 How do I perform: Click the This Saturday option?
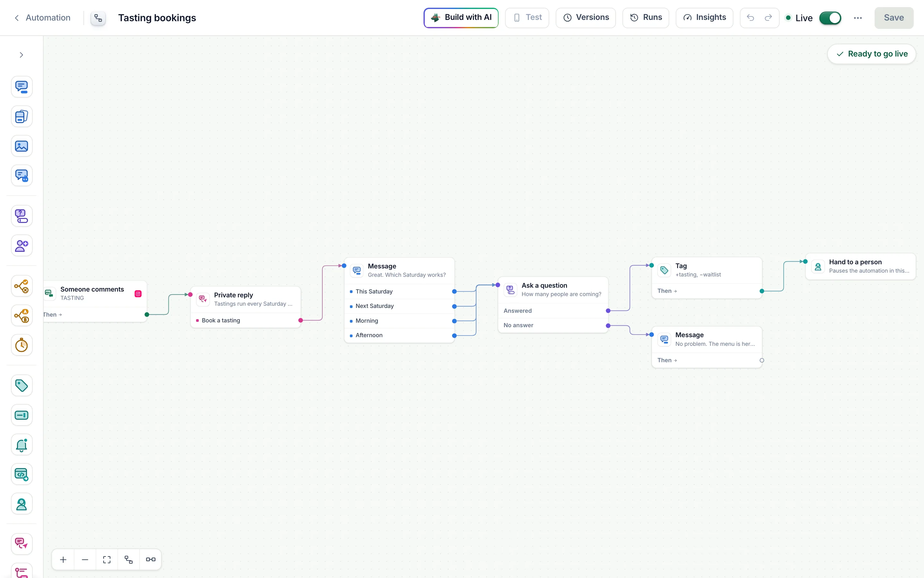pos(399,291)
